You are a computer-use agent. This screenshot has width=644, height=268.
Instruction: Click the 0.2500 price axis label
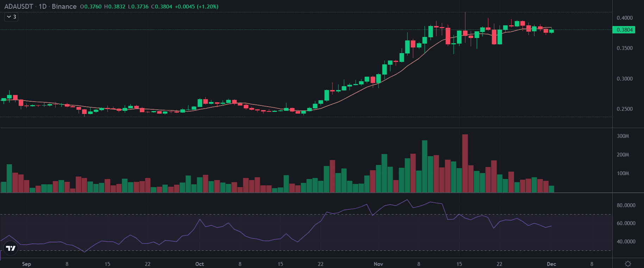tap(624, 109)
